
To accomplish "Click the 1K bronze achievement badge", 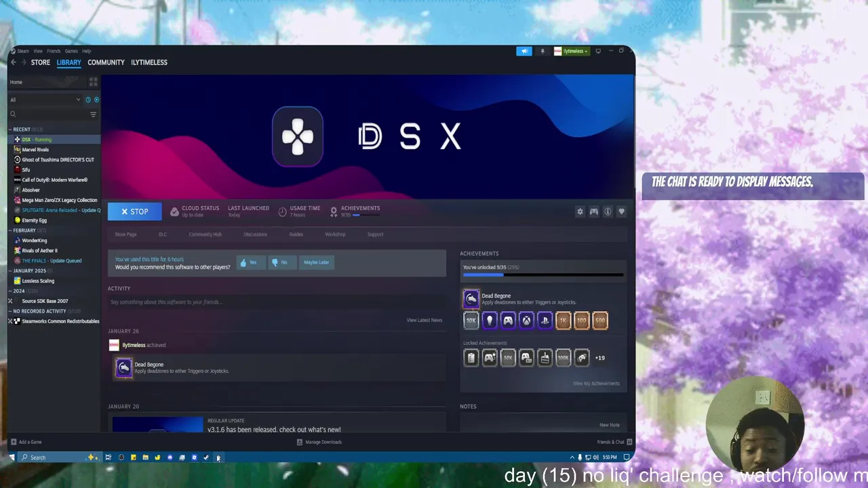I will 563,320.
